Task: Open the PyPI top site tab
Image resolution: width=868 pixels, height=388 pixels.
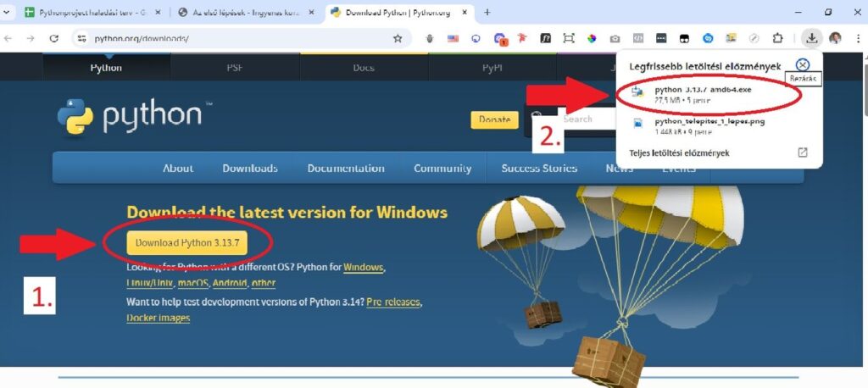Action: click(x=492, y=68)
